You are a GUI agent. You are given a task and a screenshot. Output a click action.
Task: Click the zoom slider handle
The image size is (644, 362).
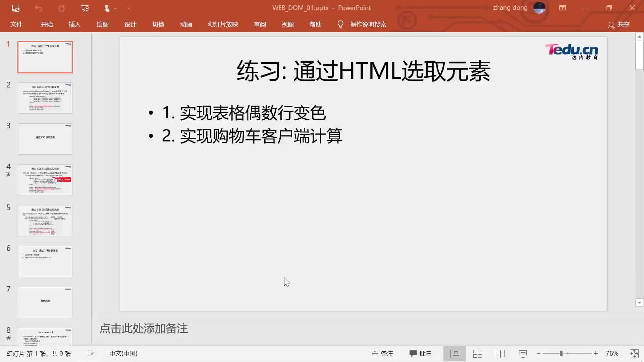pyautogui.click(x=561, y=354)
